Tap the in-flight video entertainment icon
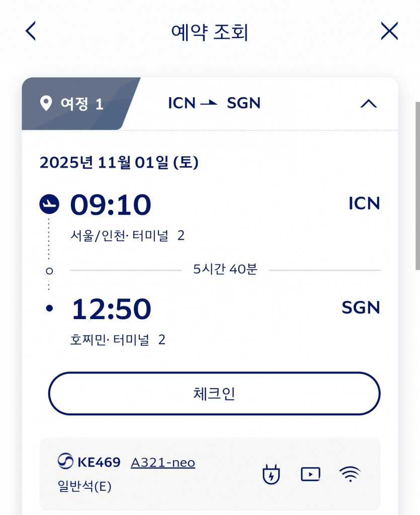420x515 pixels. 310,474
